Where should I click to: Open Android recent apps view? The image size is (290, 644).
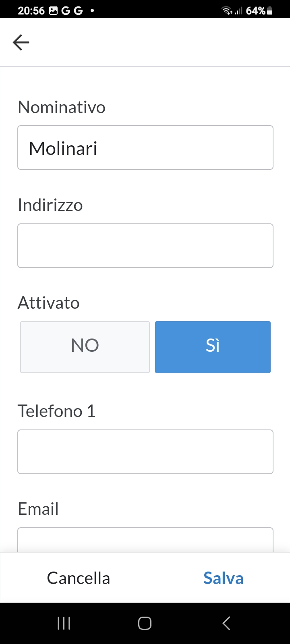[64, 623]
